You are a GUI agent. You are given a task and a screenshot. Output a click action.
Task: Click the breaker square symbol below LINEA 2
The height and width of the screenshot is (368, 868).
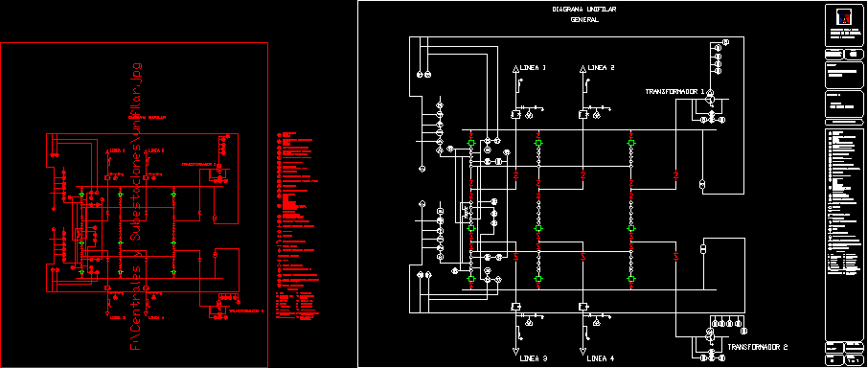[582, 115]
